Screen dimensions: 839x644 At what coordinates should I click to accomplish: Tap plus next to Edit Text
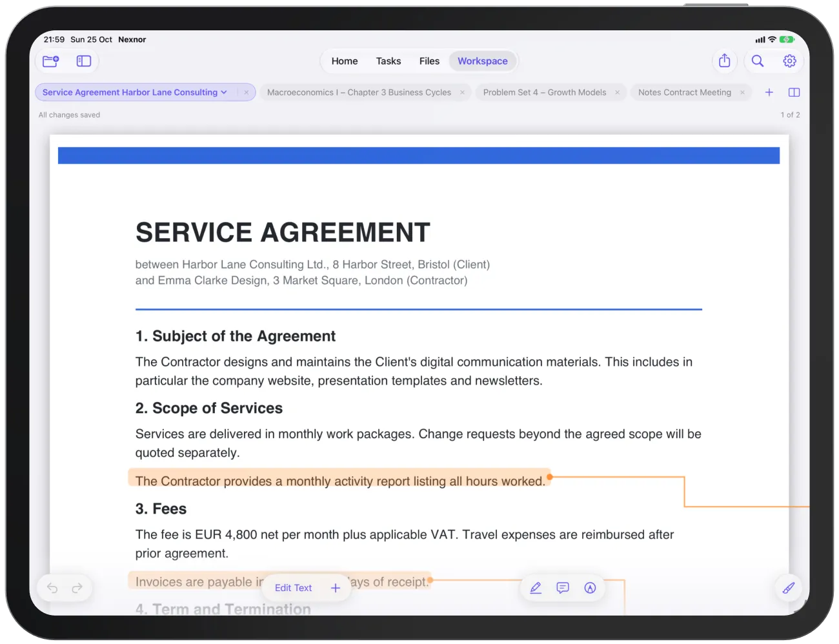[336, 588]
